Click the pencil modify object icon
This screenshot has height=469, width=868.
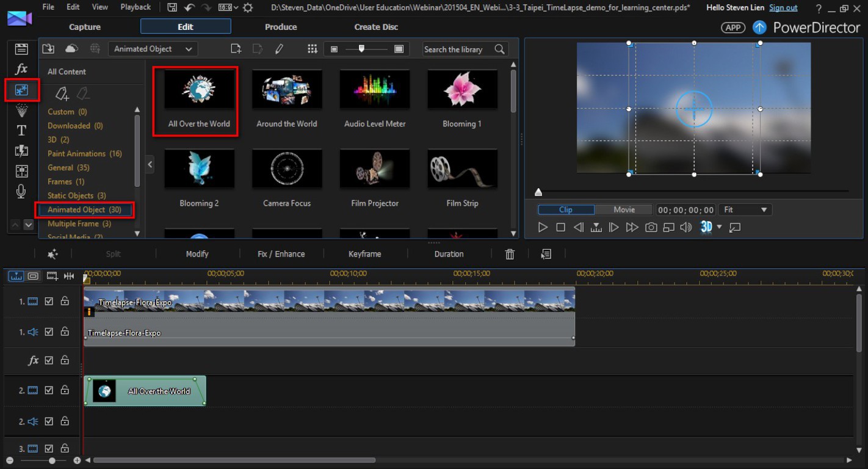point(279,49)
